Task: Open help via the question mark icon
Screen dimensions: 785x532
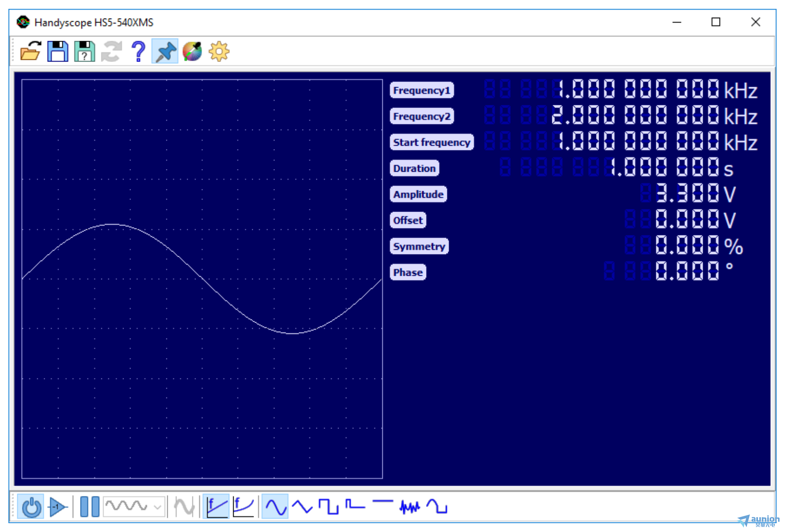Action: [x=139, y=51]
